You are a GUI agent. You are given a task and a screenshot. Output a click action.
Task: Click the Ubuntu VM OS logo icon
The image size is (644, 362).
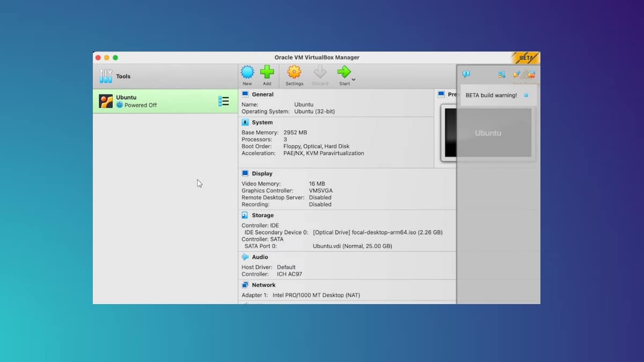(x=106, y=101)
